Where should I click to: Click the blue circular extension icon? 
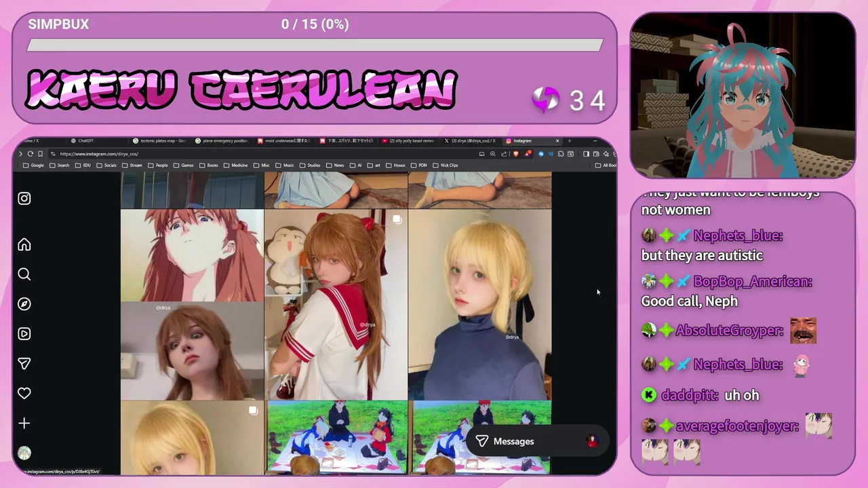tap(541, 154)
